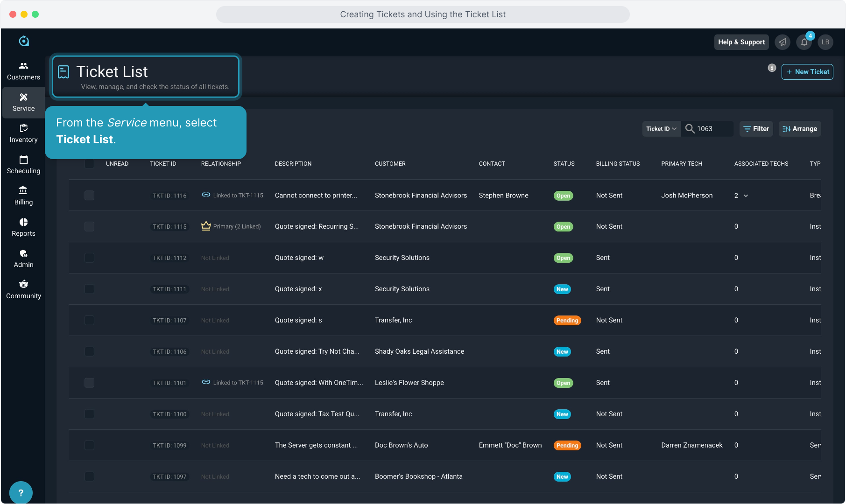Go to the Billing section
The image size is (846, 504).
click(23, 196)
